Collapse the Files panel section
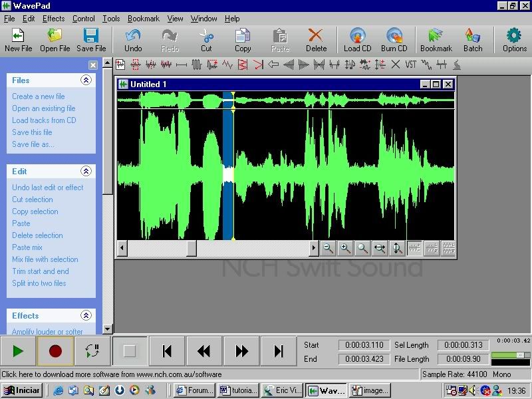The width and height of the screenshot is (532, 399). pyautogui.click(x=86, y=80)
